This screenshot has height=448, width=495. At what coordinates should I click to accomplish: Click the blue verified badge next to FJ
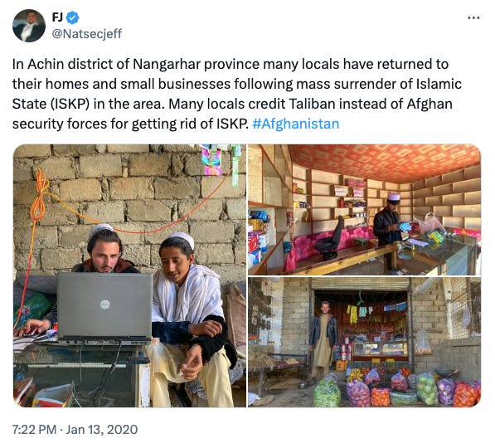pos(73,17)
